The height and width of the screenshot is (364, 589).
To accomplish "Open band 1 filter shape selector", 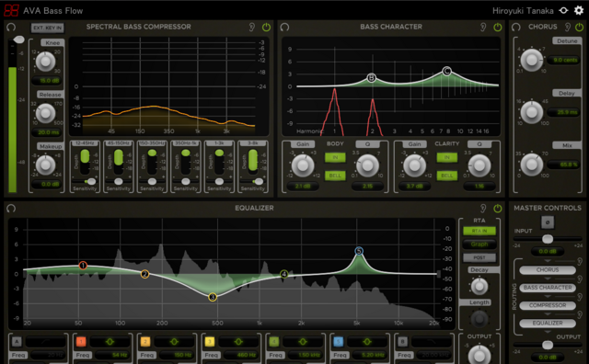I will point(110,342).
